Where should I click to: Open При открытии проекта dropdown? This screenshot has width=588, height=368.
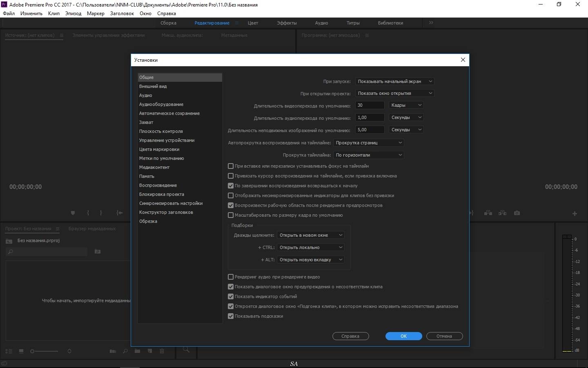coord(394,93)
